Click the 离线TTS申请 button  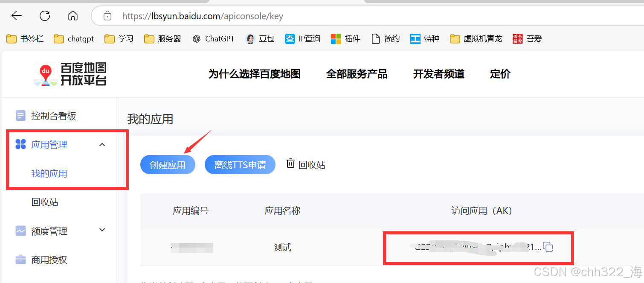240,165
